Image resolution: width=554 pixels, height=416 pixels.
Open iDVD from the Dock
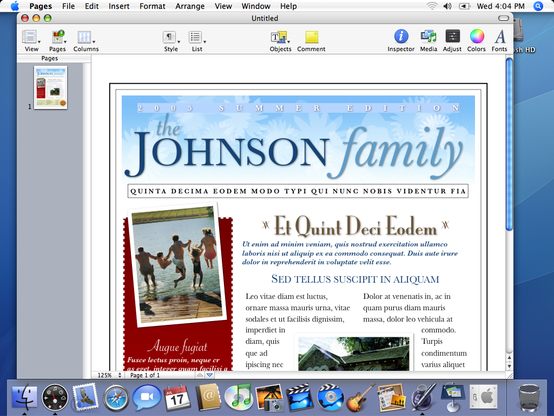[x=330, y=398]
